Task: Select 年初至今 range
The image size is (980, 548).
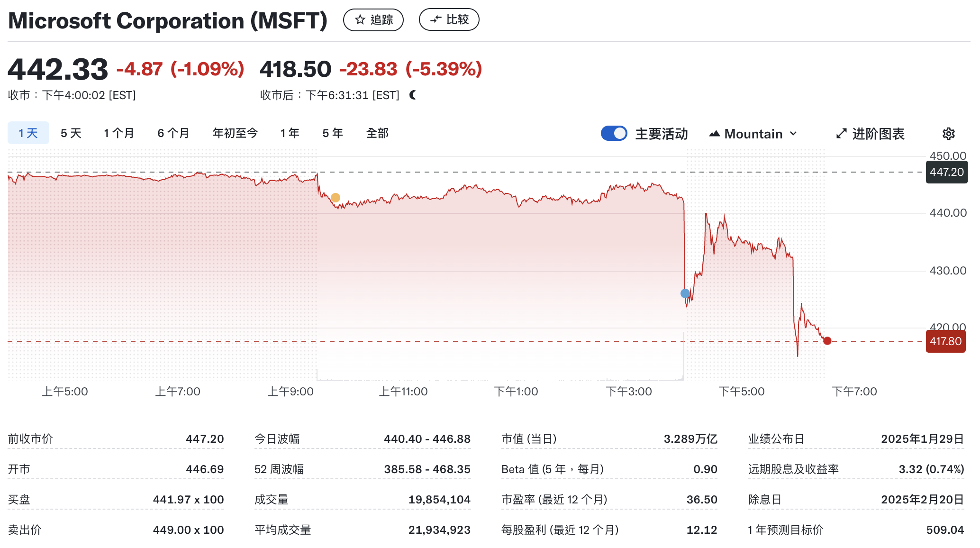Action: pos(236,133)
